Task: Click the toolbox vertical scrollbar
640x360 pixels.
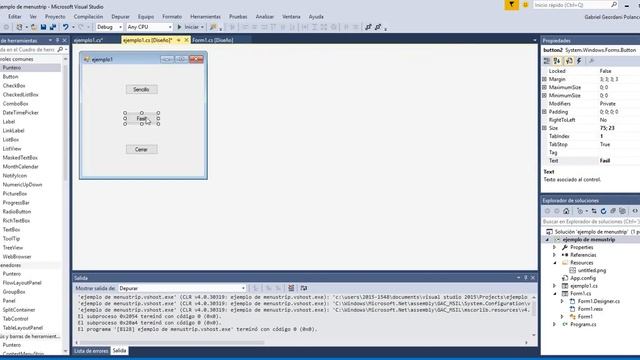Action: click(65, 122)
